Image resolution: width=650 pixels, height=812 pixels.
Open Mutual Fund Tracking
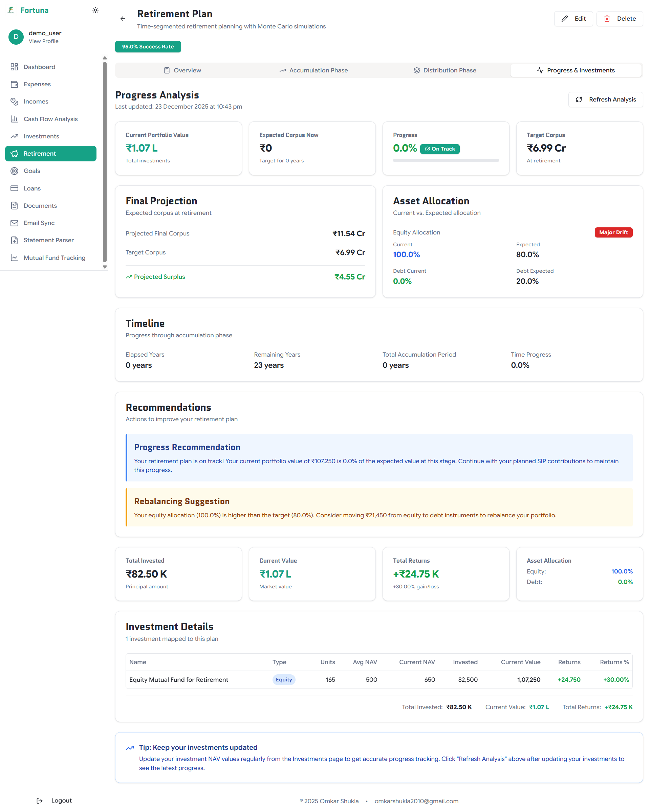54,257
